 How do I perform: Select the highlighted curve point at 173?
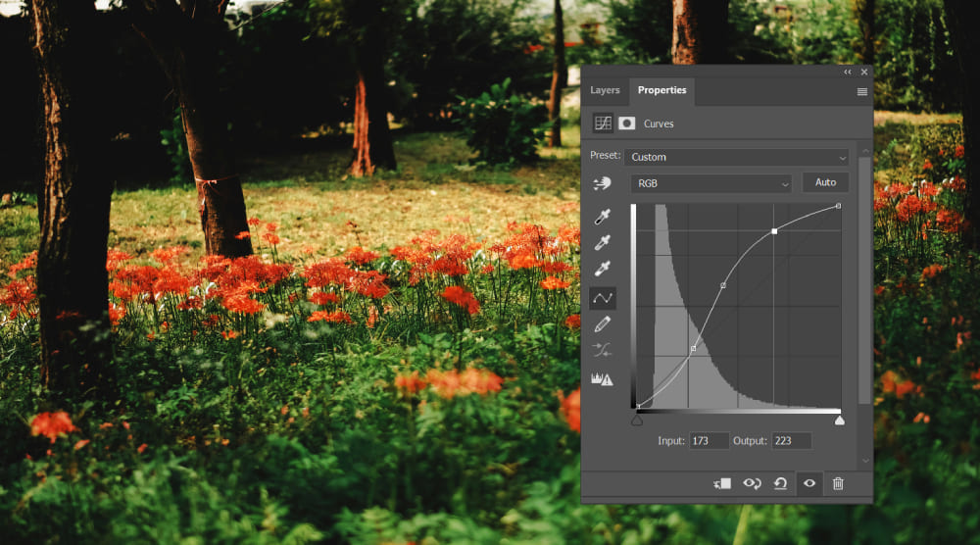[774, 231]
